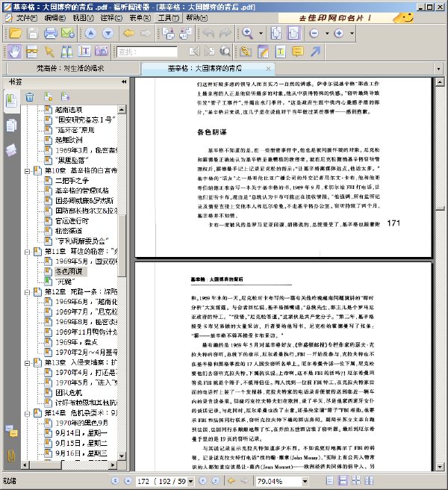Open the 工具(T) menu
Image resolution: width=448 pixels, height=490 pixels.
pos(168,18)
